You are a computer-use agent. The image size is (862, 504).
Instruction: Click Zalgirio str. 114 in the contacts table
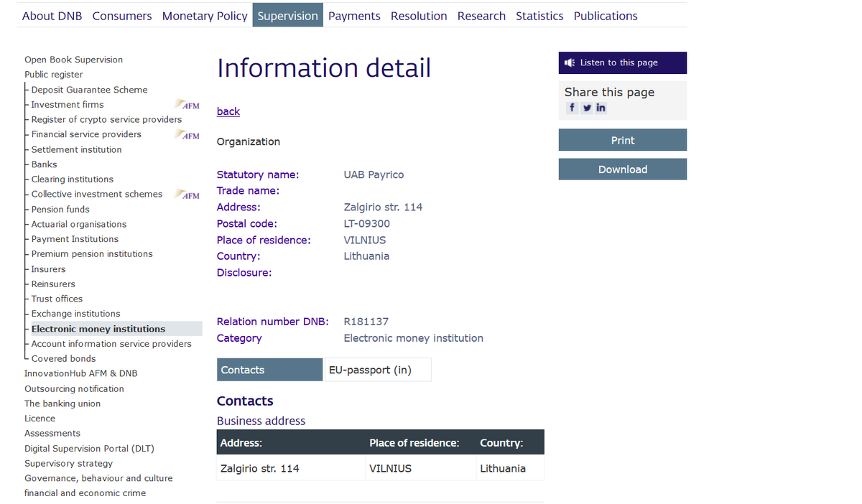click(x=259, y=469)
